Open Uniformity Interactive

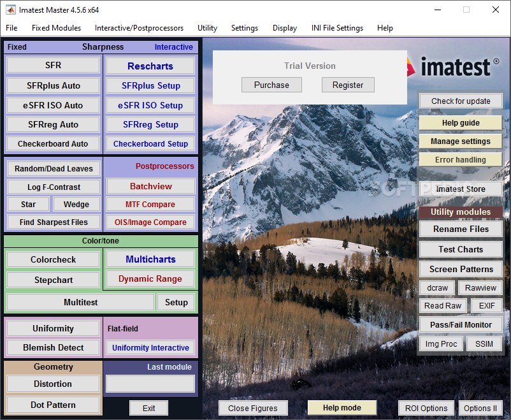(x=150, y=347)
